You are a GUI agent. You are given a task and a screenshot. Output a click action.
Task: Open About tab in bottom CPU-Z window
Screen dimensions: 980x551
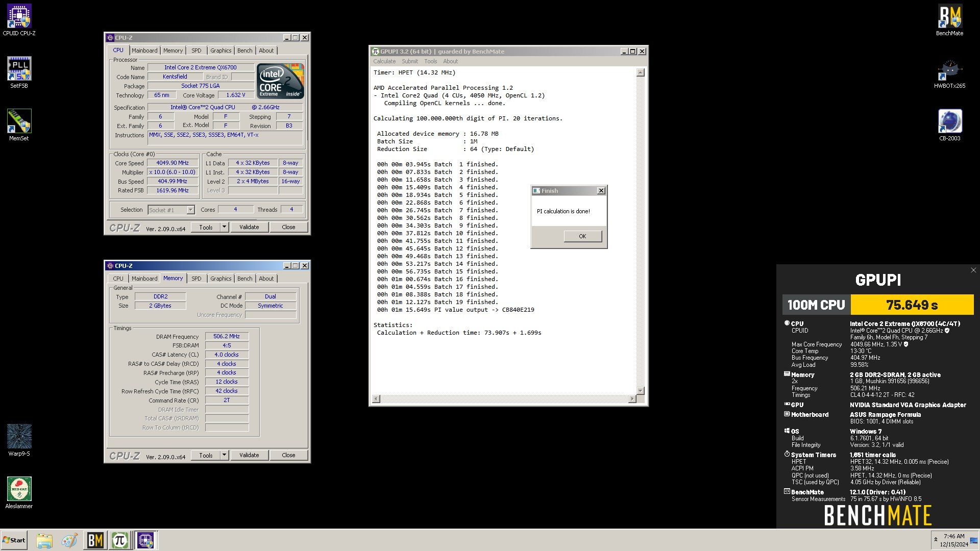[266, 279]
